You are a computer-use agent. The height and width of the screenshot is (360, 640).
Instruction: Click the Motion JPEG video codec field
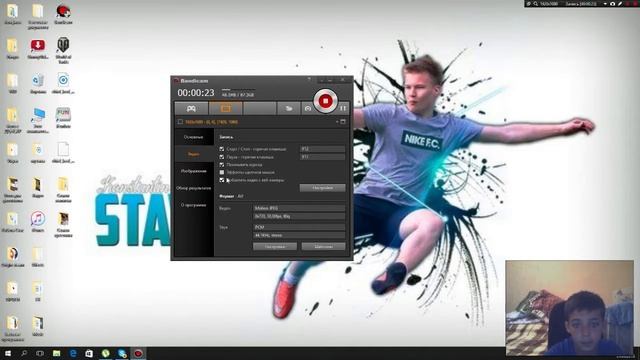299,208
